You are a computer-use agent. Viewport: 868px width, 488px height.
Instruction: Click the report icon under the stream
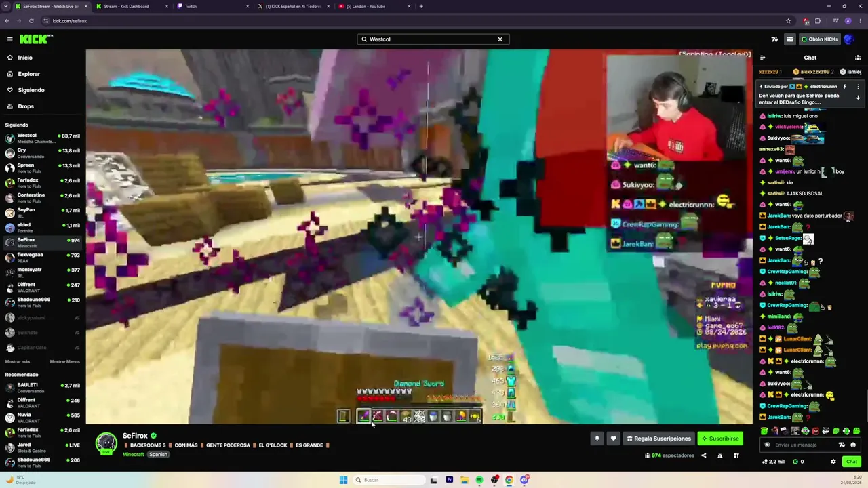pyautogui.click(x=720, y=455)
